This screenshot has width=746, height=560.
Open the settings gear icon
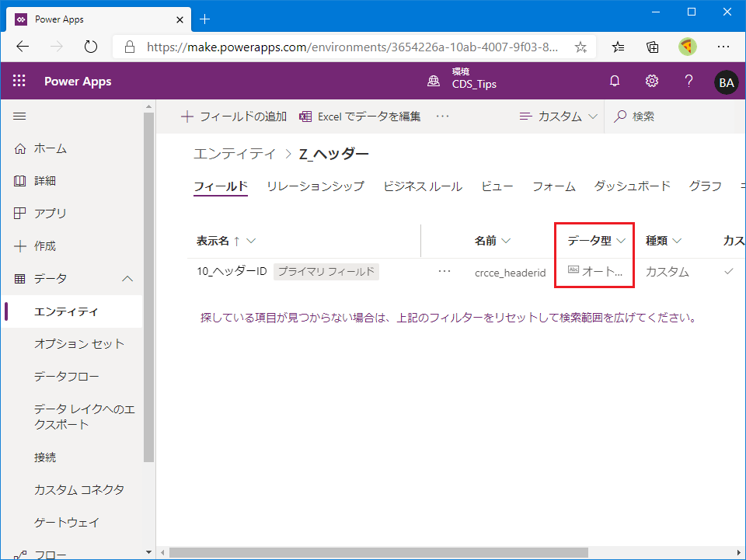click(652, 81)
